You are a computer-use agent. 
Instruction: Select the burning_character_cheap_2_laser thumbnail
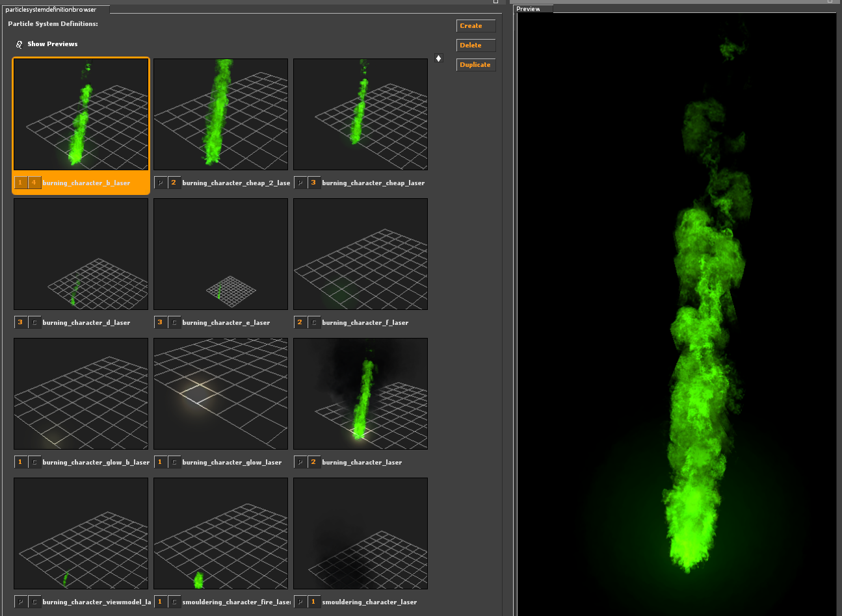[x=220, y=114]
